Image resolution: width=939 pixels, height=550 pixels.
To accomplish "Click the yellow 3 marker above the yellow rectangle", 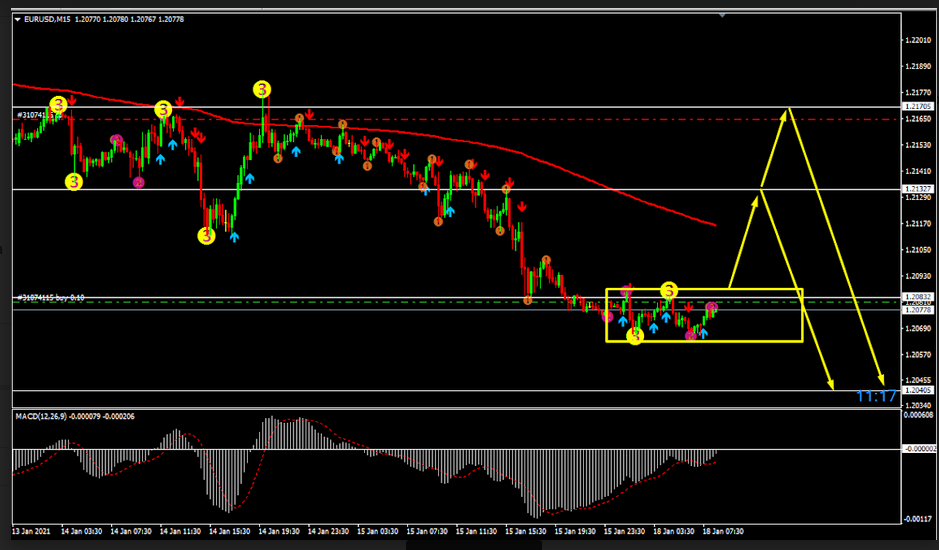I will click(669, 290).
